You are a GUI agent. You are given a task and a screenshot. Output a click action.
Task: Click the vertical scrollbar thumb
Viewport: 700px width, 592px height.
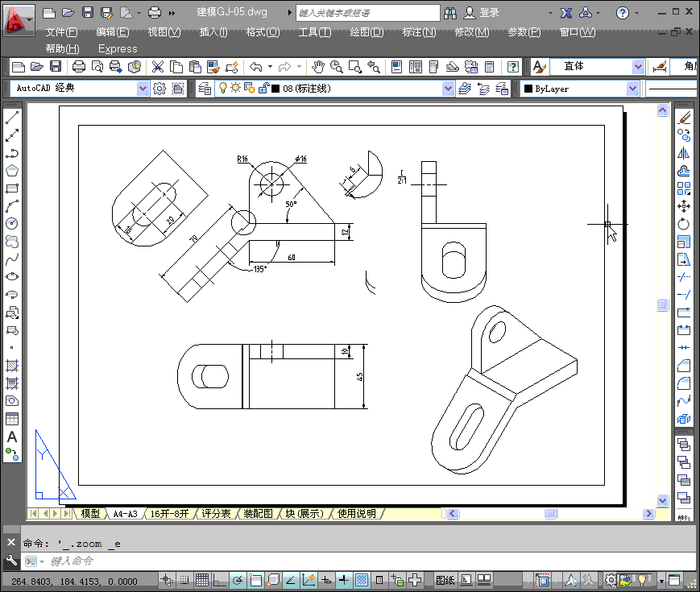point(662,304)
